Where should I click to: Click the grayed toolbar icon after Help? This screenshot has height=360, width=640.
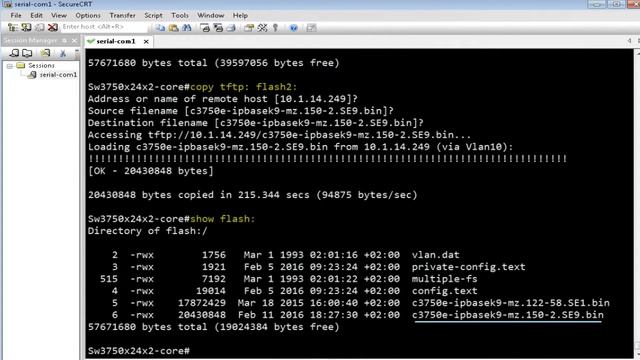pos(311,28)
